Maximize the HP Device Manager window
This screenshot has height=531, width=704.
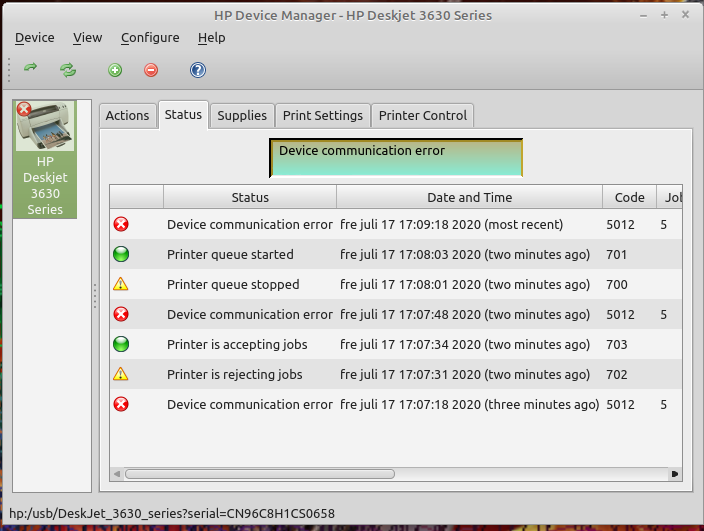(x=664, y=15)
